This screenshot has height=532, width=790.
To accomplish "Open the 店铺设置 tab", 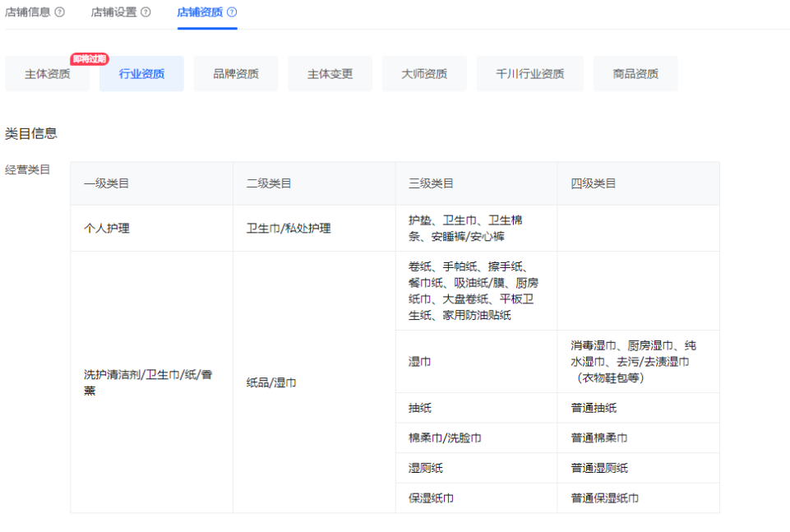I will (x=113, y=12).
